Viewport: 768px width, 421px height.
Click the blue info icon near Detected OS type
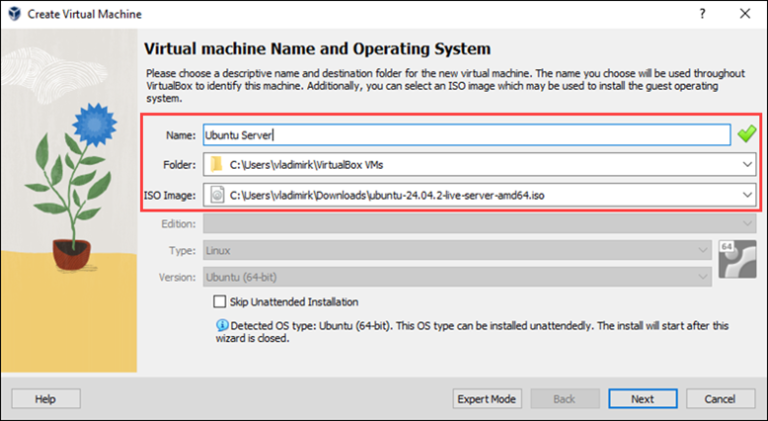(221, 325)
